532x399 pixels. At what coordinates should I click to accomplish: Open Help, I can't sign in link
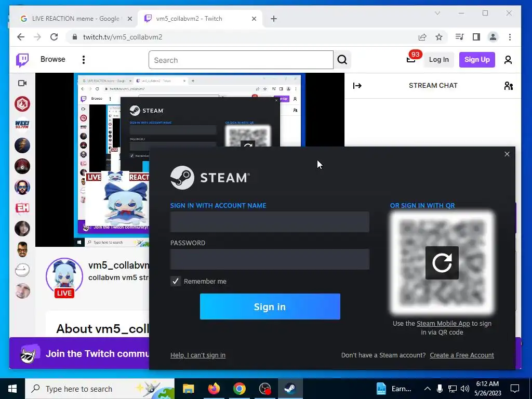click(198, 355)
